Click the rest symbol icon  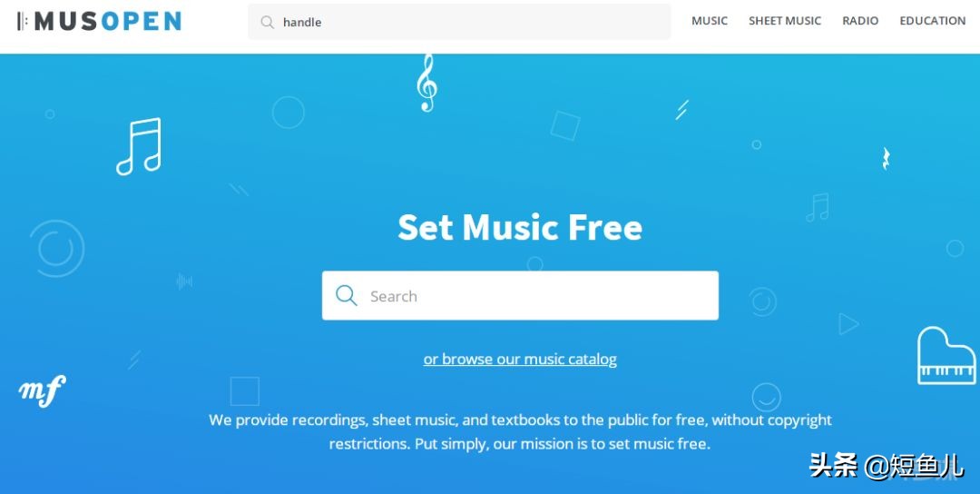click(886, 159)
